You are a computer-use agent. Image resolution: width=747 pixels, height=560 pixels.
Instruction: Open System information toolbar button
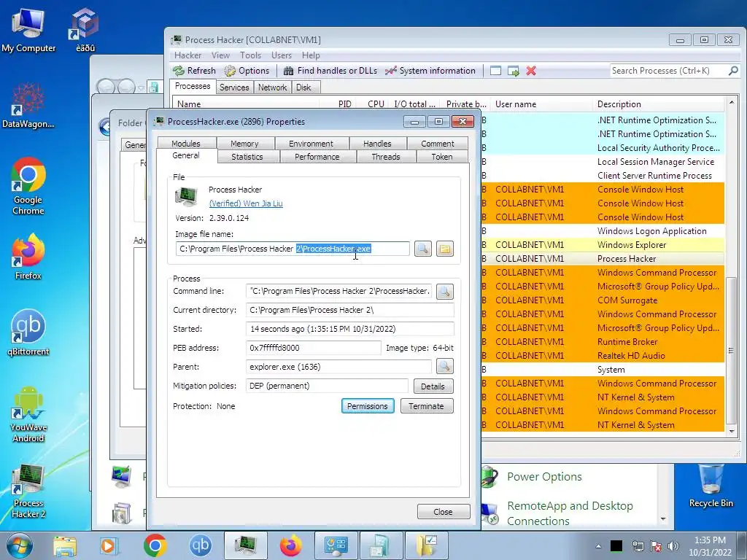pyautogui.click(x=430, y=71)
